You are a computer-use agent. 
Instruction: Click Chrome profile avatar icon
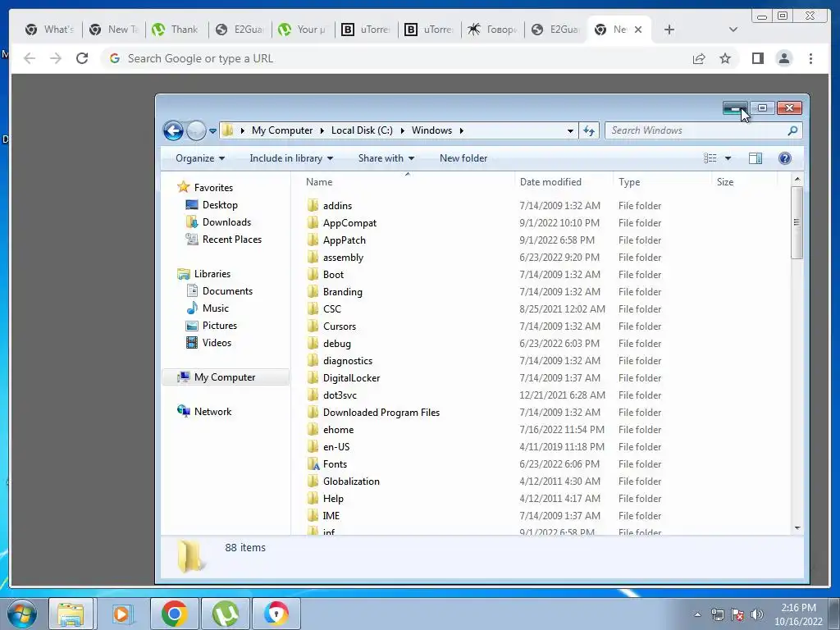coord(783,58)
